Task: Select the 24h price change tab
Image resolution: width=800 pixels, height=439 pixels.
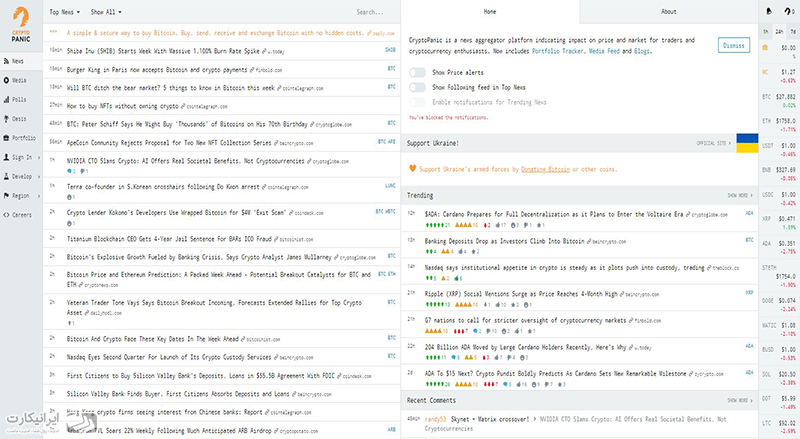Action: (779, 32)
